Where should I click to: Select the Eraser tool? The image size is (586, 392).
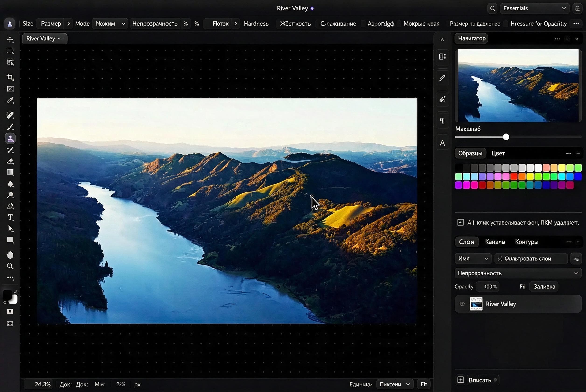(x=10, y=161)
